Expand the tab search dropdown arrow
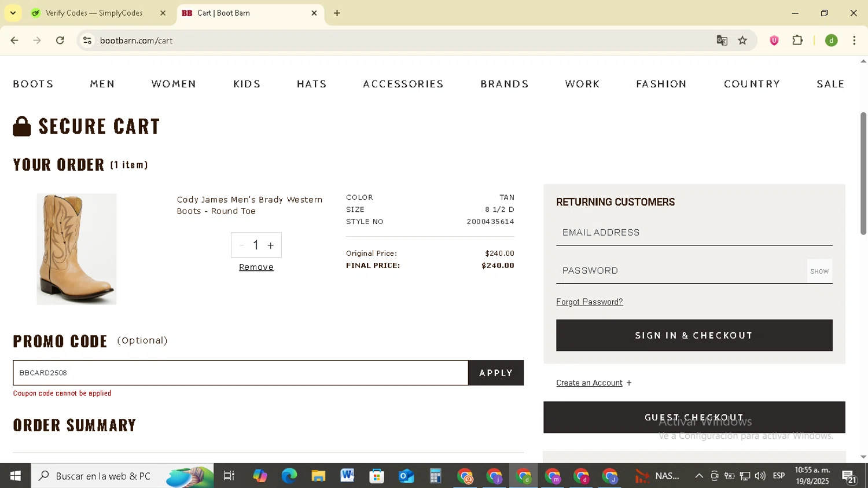868x488 pixels. (x=13, y=13)
